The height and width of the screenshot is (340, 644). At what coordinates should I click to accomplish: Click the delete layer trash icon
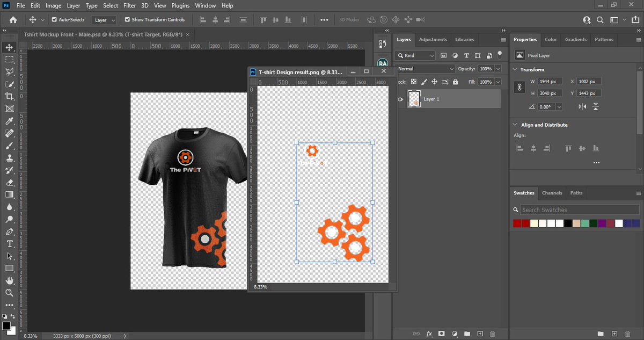coord(493,334)
